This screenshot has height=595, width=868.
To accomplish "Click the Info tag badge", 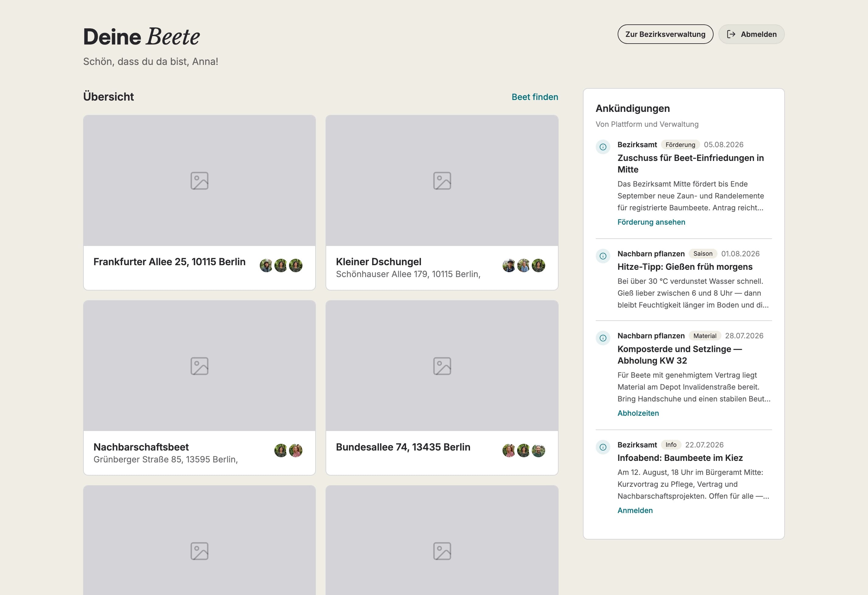I will click(x=671, y=445).
